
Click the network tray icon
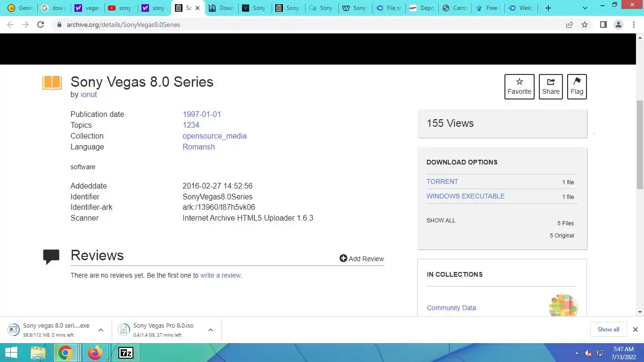click(600, 353)
